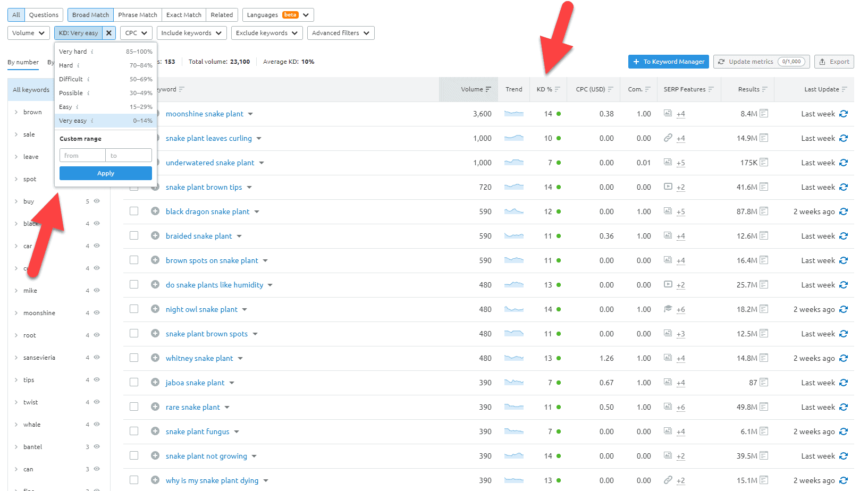The width and height of the screenshot is (868, 491).
Task: Tick checkbox for black dragon snake plant
Action: 134,211
